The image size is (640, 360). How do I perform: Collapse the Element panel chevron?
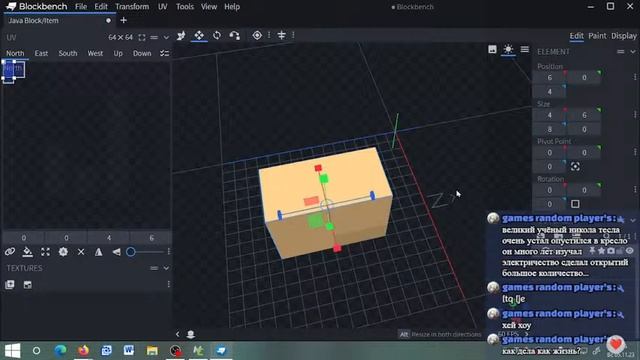coord(633,52)
